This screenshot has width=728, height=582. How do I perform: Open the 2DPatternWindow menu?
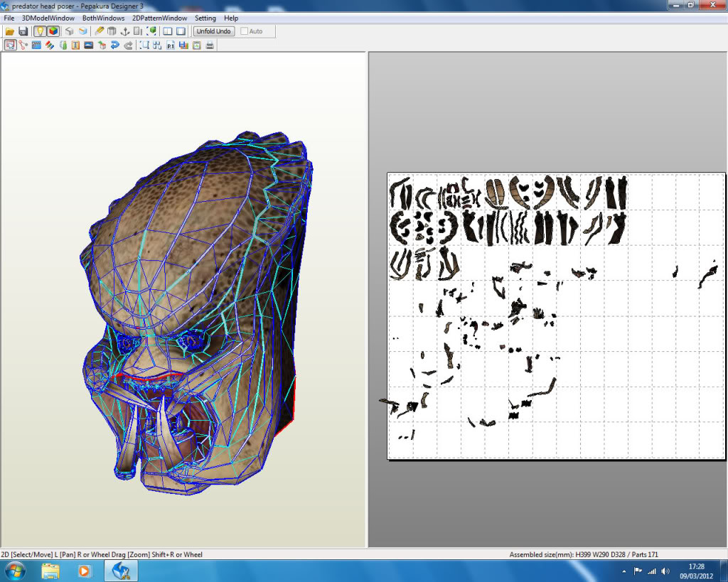pyautogui.click(x=160, y=18)
